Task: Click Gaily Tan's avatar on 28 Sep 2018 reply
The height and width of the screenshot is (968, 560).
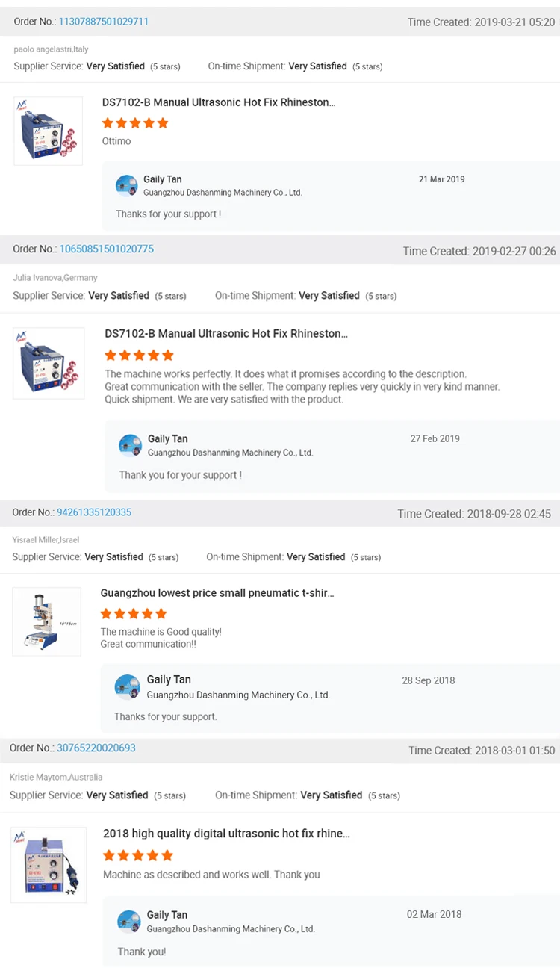Action: point(127,686)
